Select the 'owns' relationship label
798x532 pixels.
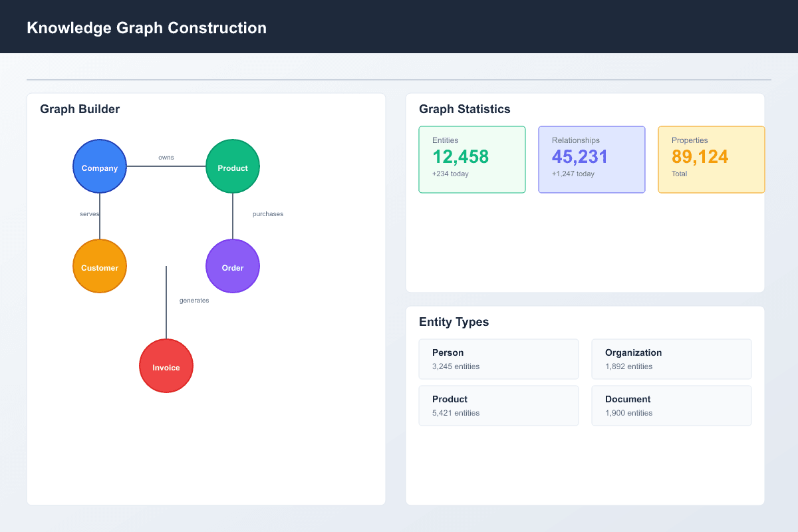point(166,157)
